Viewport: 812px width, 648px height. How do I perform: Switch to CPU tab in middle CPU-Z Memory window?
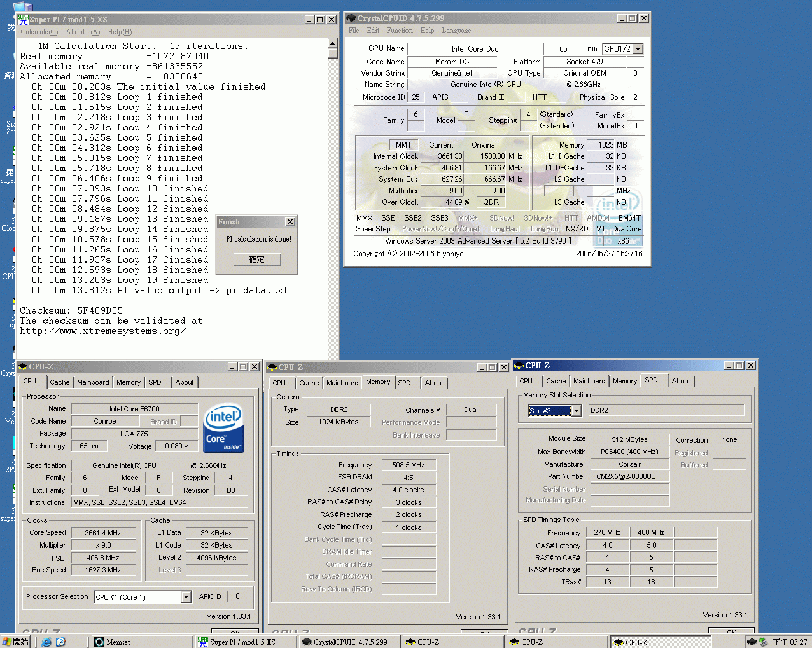coord(279,383)
